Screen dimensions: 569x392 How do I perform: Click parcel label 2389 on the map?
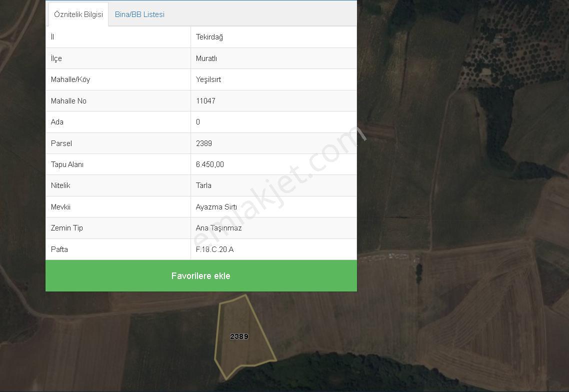point(239,336)
